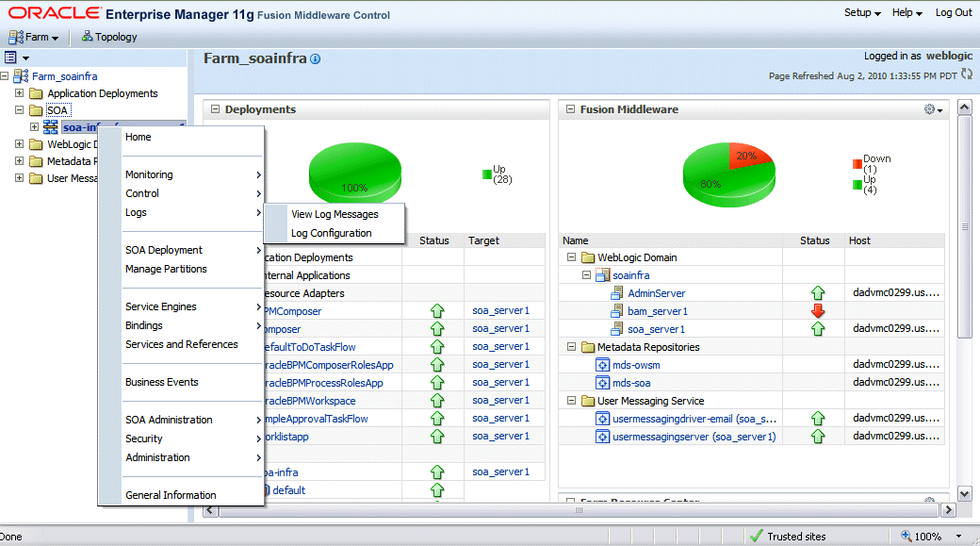980x546 pixels.
Task: Collapse User Messaging Service table row
Action: (x=571, y=400)
